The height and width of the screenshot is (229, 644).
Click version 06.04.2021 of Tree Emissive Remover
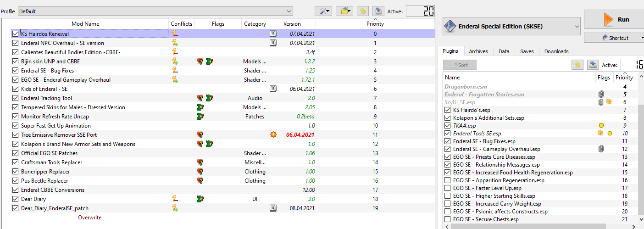[x=300, y=134]
